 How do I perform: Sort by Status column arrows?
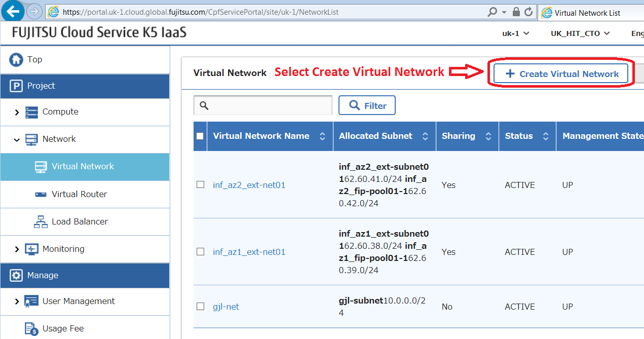[x=546, y=136]
